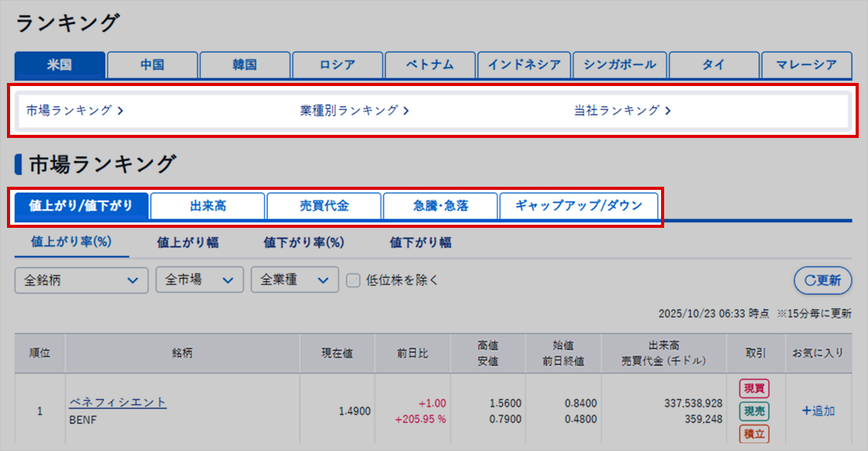The height and width of the screenshot is (451, 868).
Task: Go to 業種別ランキング link
Action: pyautogui.click(x=354, y=111)
